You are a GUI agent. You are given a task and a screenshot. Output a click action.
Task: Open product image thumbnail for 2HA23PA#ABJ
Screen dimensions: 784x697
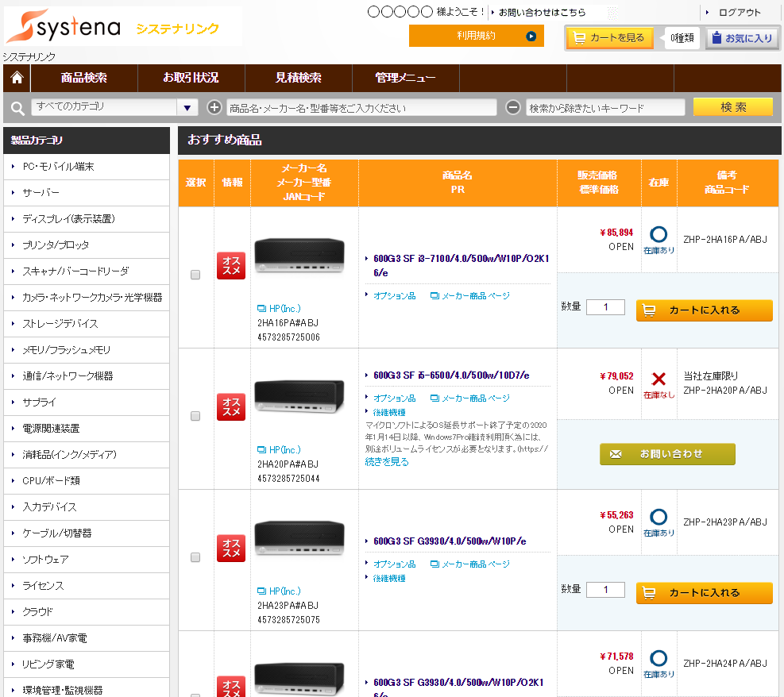(299, 538)
